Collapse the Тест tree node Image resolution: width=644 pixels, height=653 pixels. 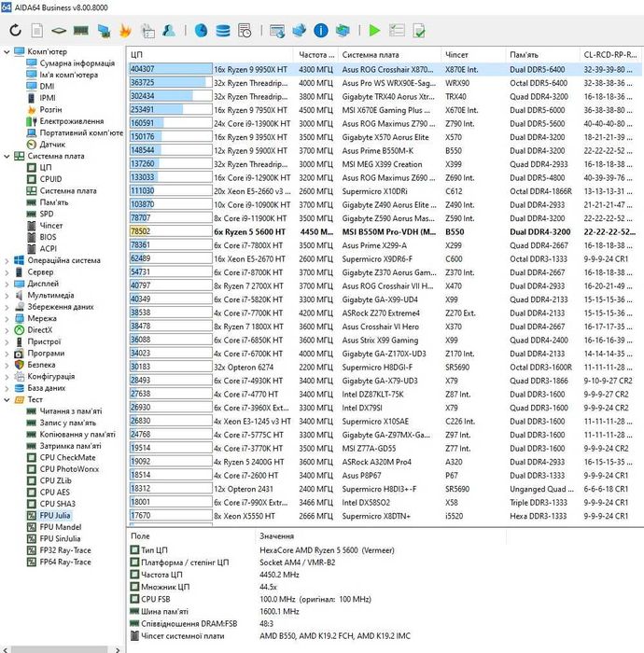pyautogui.click(x=7, y=400)
